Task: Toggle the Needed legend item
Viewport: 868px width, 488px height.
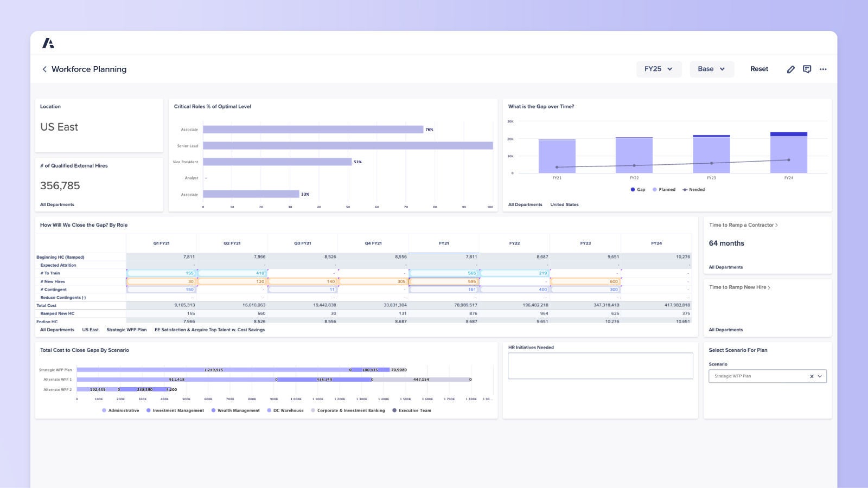Action: (x=693, y=189)
